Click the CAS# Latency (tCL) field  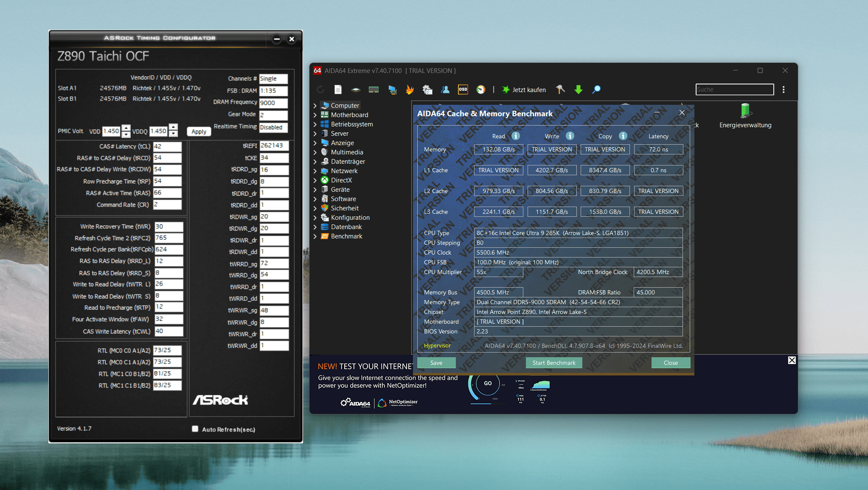(167, 146)
